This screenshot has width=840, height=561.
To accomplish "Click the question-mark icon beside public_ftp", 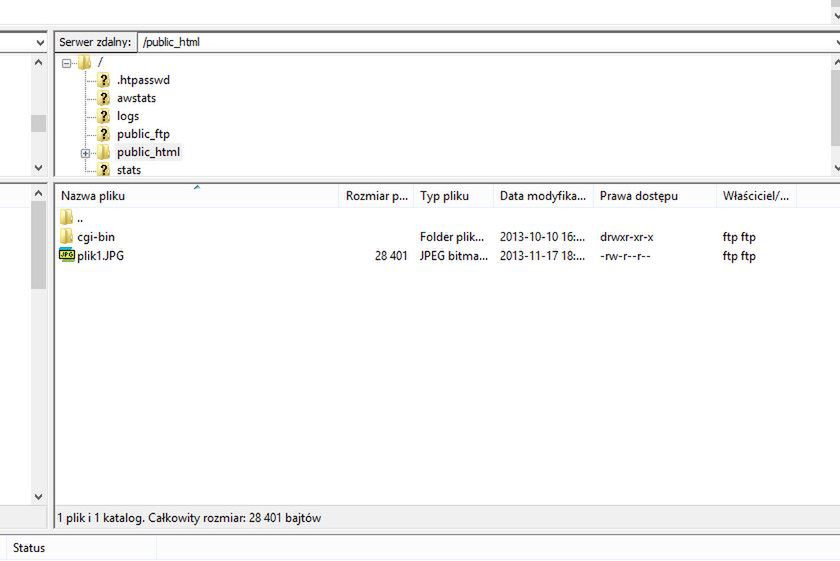I will click(x=104, y=134).
